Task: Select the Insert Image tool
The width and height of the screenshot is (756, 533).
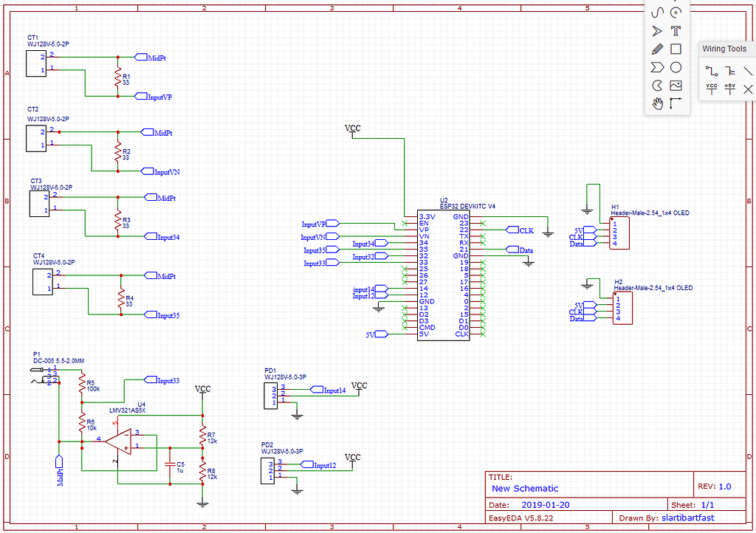Action: [676, 85]
